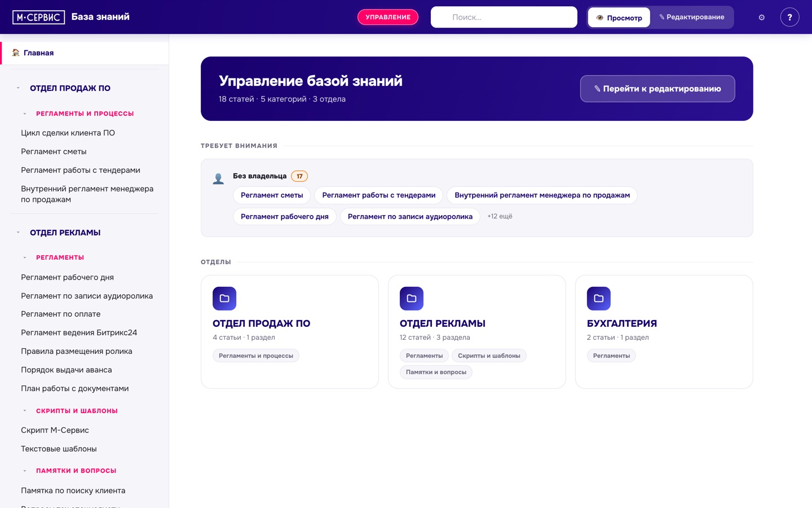Click the 12 статей · 3 раздела text
The width and height of the screenshot is (812, 508).
pyautogui.click(x=435, y=338)
